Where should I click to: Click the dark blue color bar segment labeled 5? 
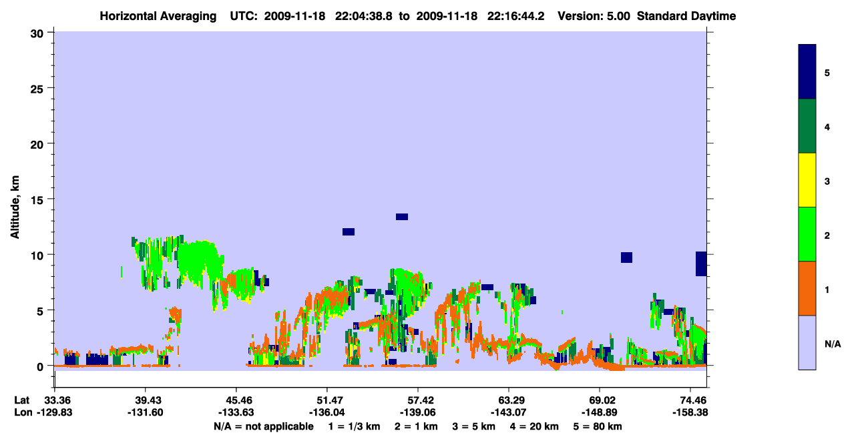tap(807, 72)
